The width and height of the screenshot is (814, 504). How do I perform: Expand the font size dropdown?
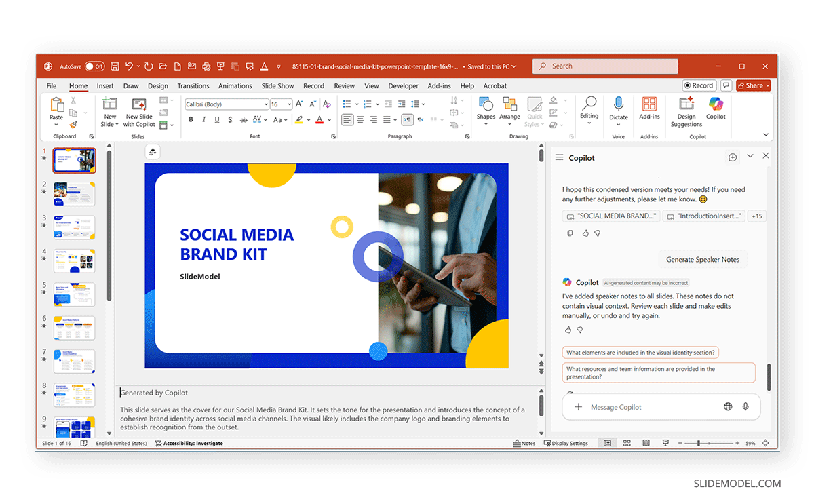(289, 104)
